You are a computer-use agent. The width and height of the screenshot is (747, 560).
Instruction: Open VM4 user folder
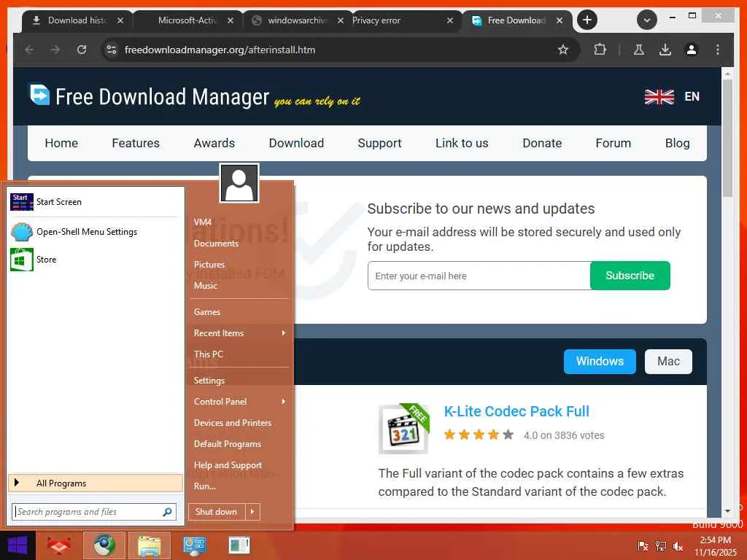point(239,222)
